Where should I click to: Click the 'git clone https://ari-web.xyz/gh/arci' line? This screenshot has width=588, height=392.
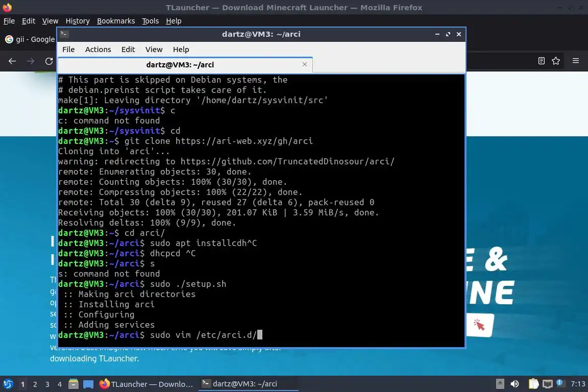(x=218, y=141)
